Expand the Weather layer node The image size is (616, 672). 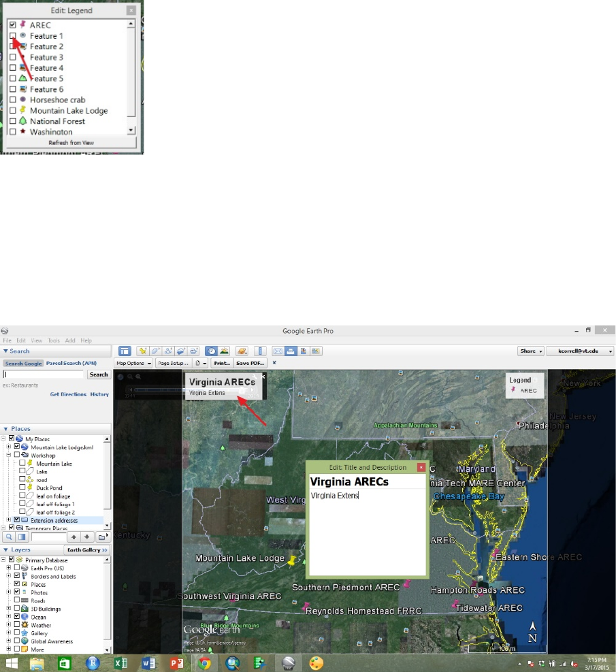[x=9, y=624]
